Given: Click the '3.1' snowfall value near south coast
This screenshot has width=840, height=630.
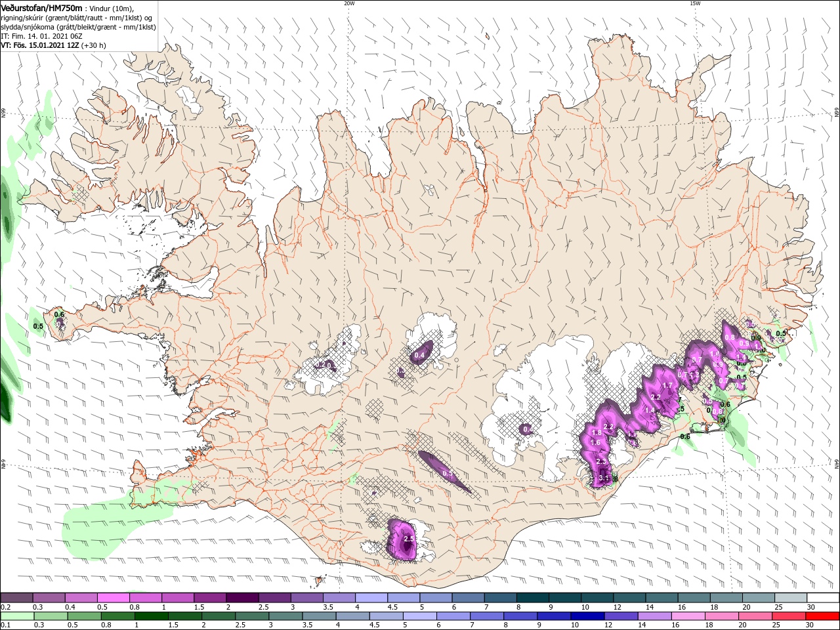Looking at the screenshot, I should 604,478.
